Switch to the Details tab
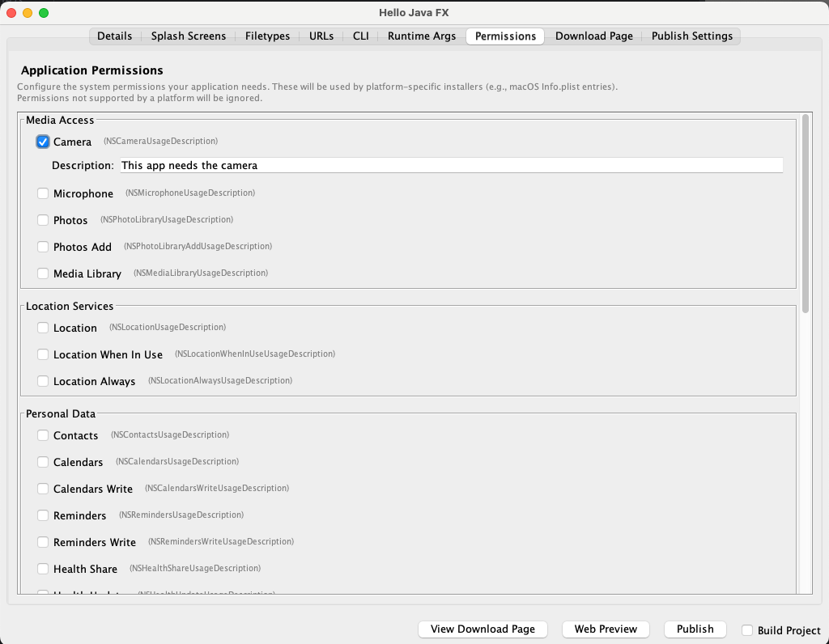Screen dimensions: 829x644 pos(114,36)
